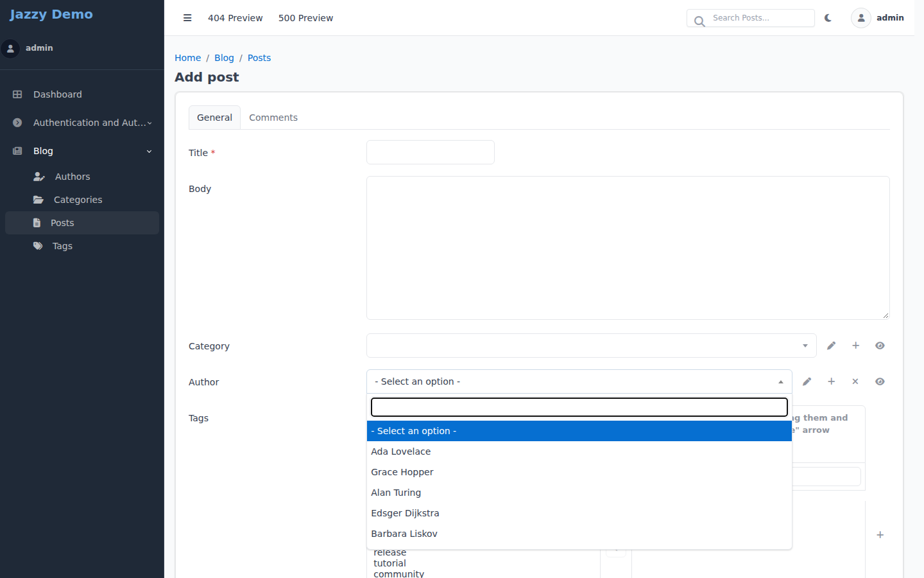924x578 pixels.
Task: Click the author dropdown search box
Action: pos(579,407)
